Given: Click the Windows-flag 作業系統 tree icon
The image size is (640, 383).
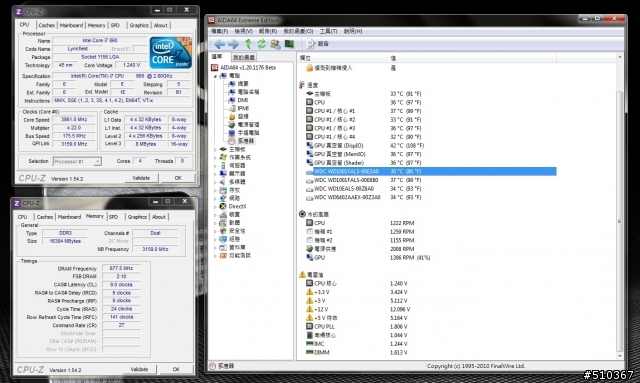Looking at the screenshot, I should [223, 157].
